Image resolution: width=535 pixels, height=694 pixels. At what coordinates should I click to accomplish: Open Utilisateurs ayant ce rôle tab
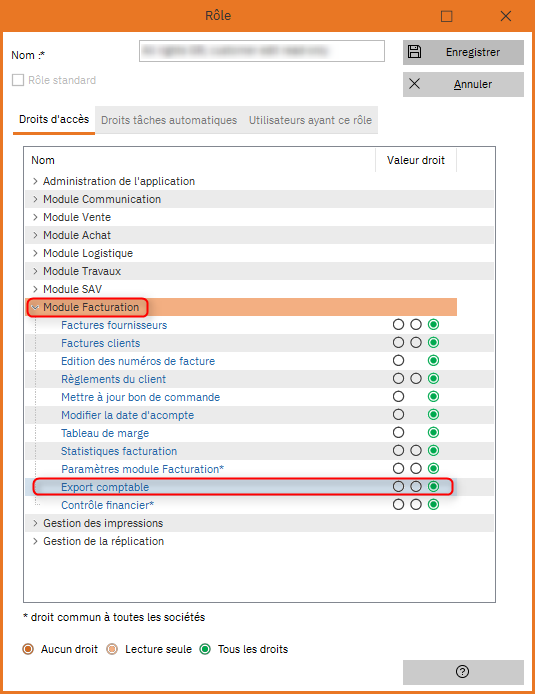point(310,120)
